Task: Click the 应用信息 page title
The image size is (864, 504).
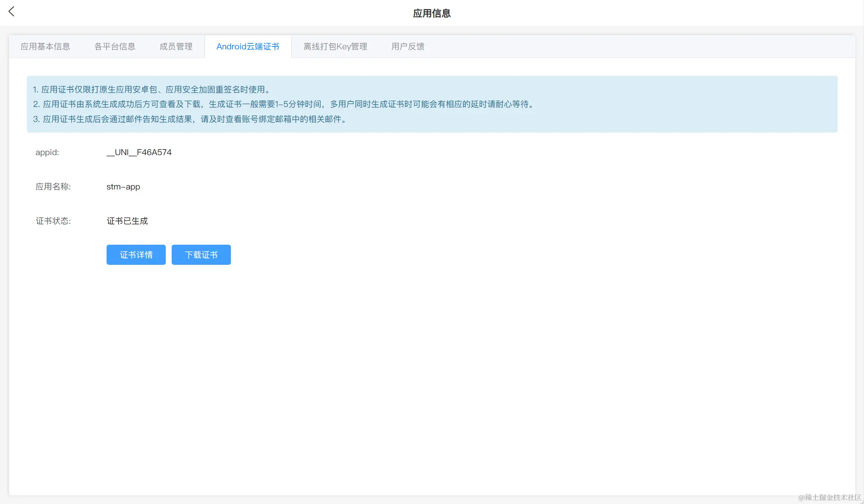Action: coord(431,13)
